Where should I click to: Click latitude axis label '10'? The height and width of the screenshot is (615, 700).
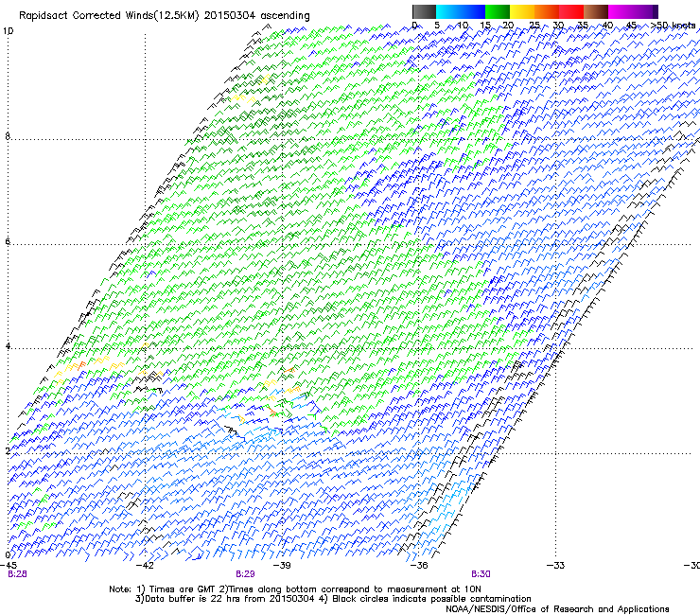tap(8, 31)
